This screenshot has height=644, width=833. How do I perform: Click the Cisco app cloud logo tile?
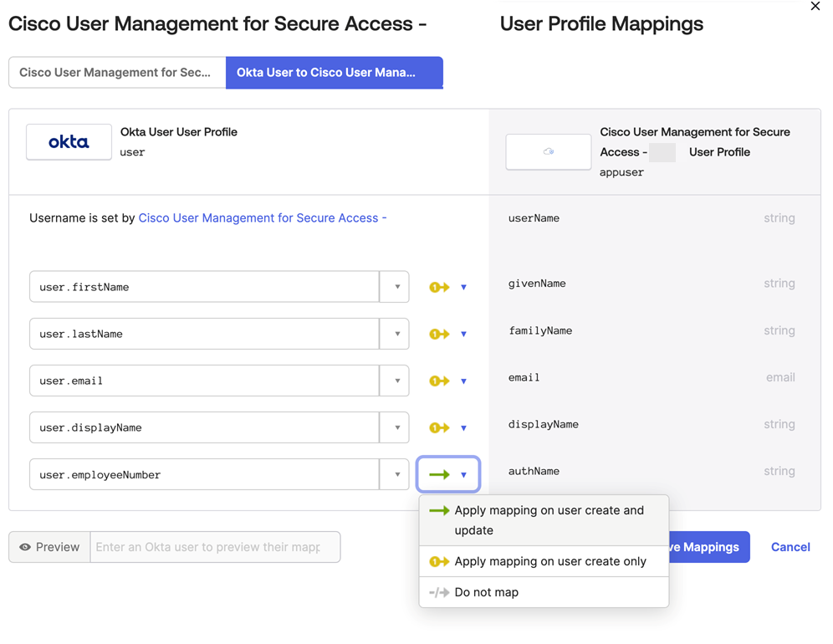[549, 152]
